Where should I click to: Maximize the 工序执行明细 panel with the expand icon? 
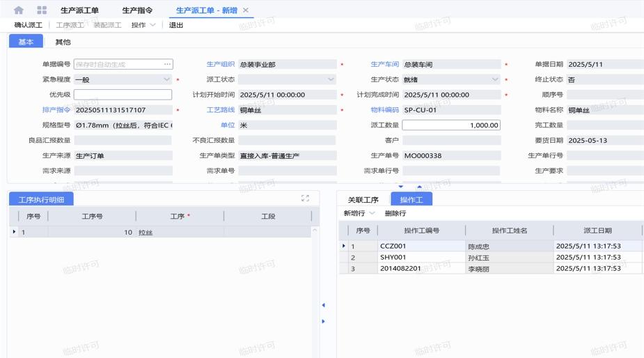click(x=305, y=199)
